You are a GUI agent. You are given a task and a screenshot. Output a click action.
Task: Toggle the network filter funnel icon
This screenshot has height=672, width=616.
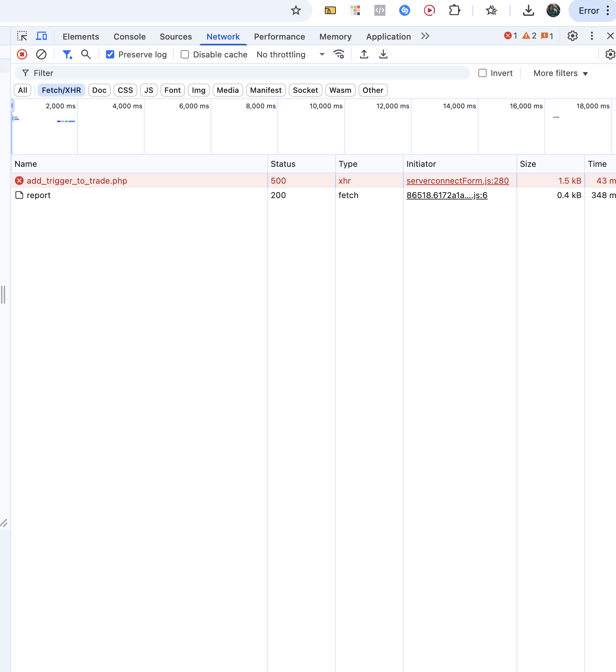tap(67, 54)
